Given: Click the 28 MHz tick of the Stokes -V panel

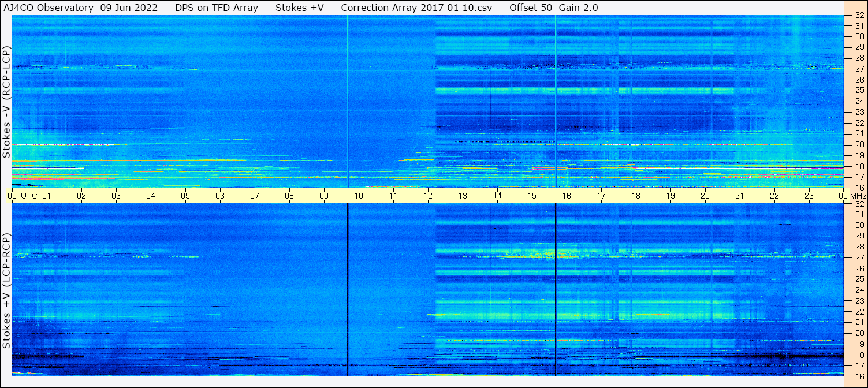Looking at the screenshot, I should click(x=859, y=58).
